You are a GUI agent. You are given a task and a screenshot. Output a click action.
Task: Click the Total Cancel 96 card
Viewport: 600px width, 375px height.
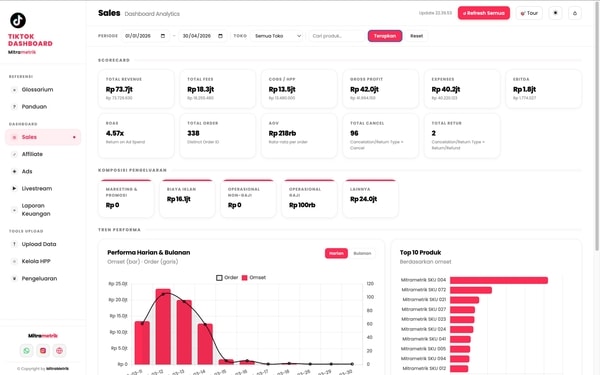pos(381,136)
